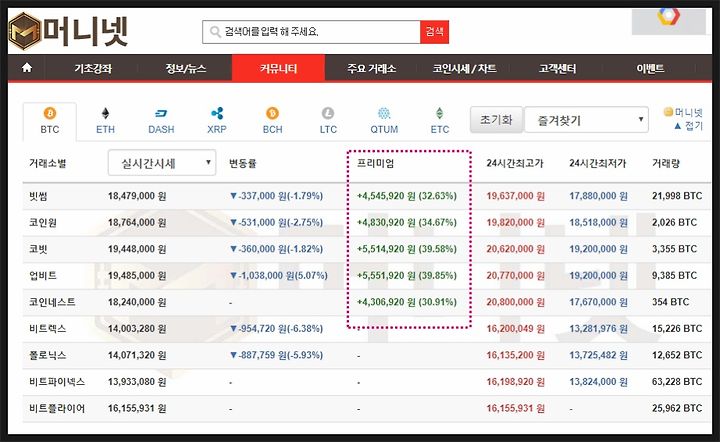Open 커뮤니티 menu
This screenshot has width=720, height=442.
(x=278, y=68)
